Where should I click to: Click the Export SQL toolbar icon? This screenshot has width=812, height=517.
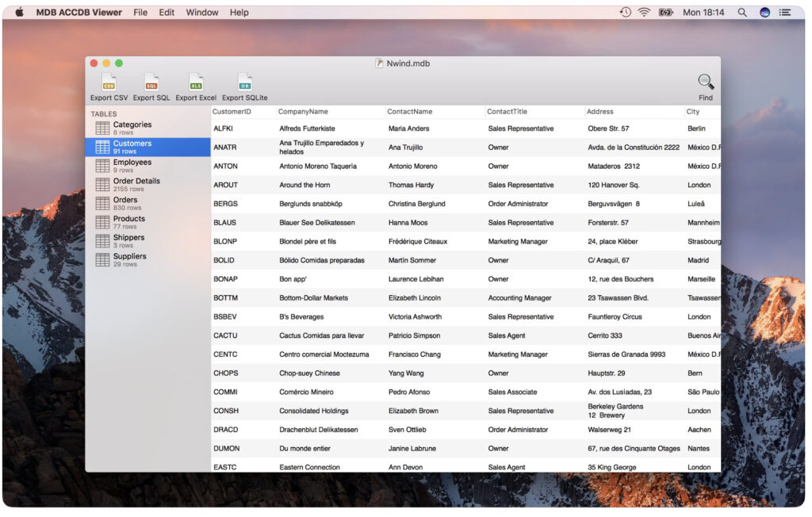[x=151, y=82]
